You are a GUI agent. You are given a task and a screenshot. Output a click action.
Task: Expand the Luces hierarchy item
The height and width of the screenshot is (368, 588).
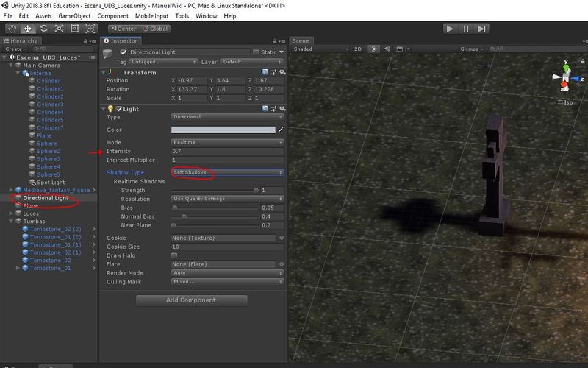(11, 213)
